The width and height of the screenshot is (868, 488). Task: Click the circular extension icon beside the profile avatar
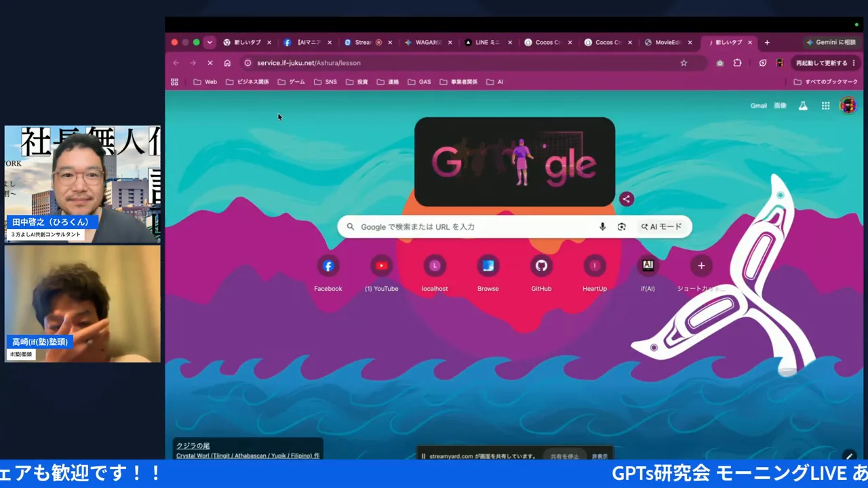[763, 63]
